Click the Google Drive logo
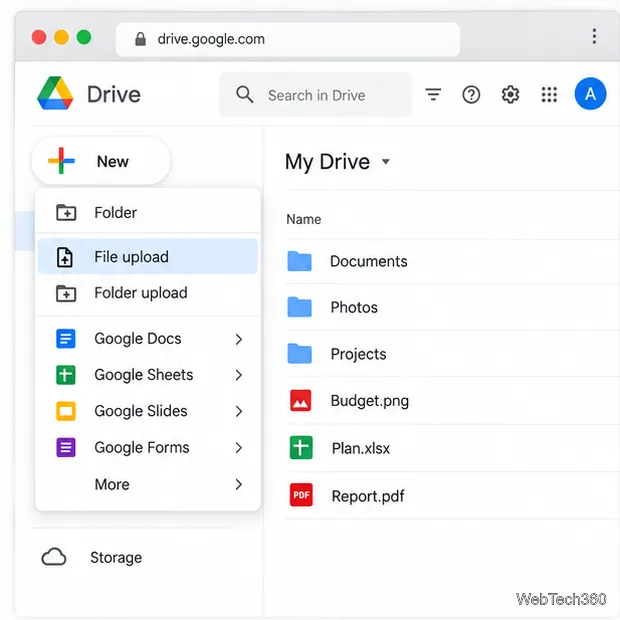The width and height of the screenshot is (620, 620). pos(55,93)
